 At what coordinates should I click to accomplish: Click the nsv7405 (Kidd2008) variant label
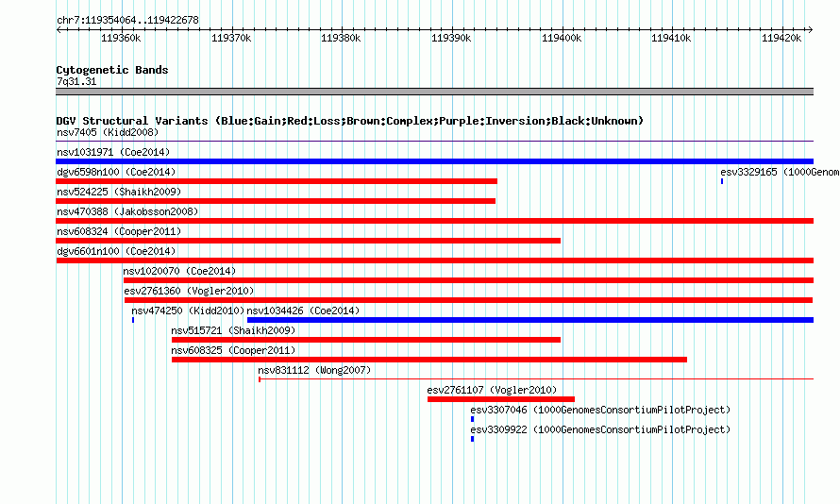(108, 132)
